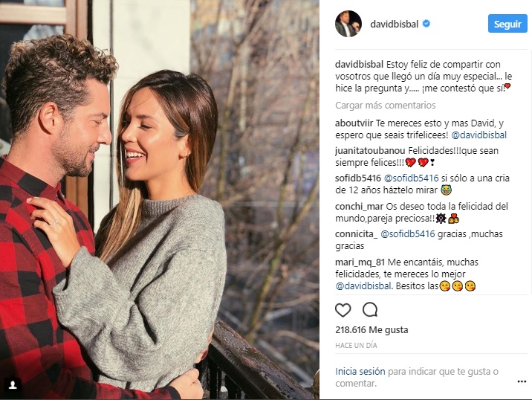Click @sofidb5416 mention in connicita_ comment
532x400 pixels.
[x=407, y=234]
